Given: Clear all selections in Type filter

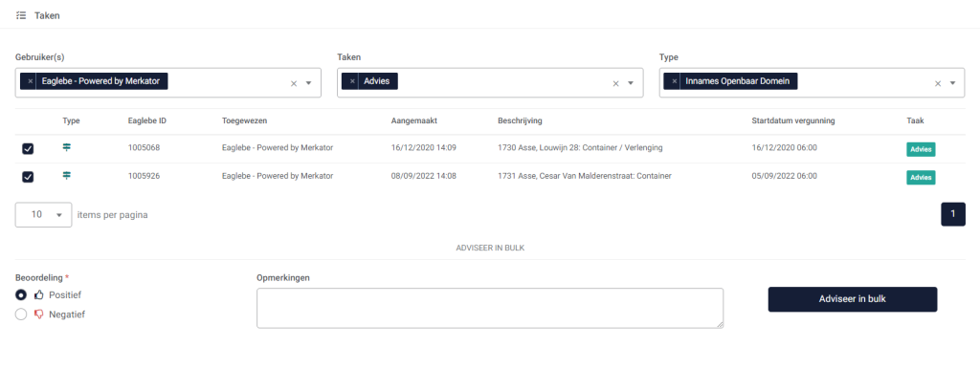Looking at the screenshot, I should point(938,84).
